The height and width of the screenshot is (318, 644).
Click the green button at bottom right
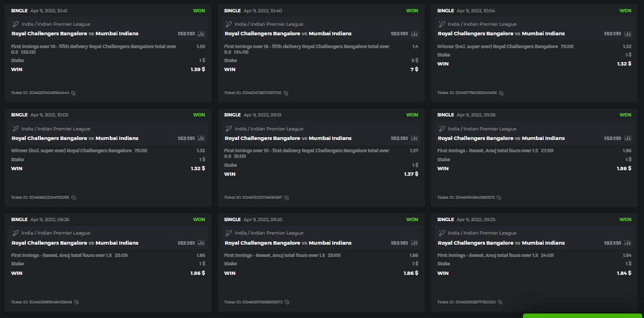click(x=582, y=315)
